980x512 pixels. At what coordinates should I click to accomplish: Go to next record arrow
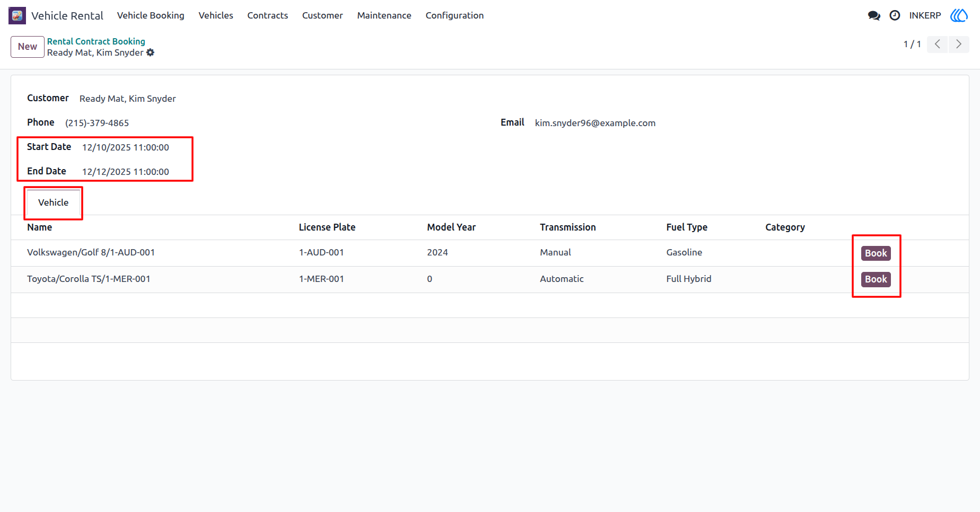[x=959, y=44]
